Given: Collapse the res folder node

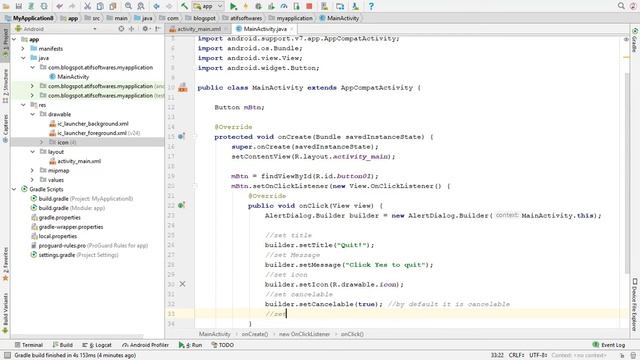Looking at the screenshot, I should (23, 105).
